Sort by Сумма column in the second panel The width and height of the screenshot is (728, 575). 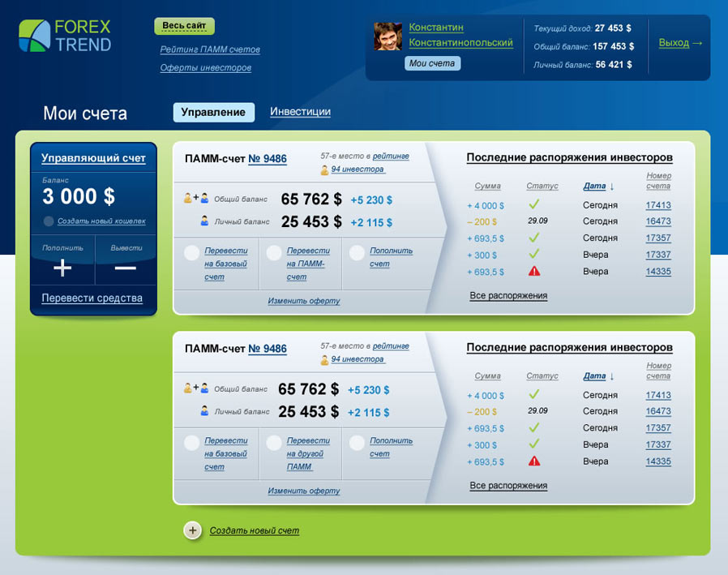(x=487, y=376)
